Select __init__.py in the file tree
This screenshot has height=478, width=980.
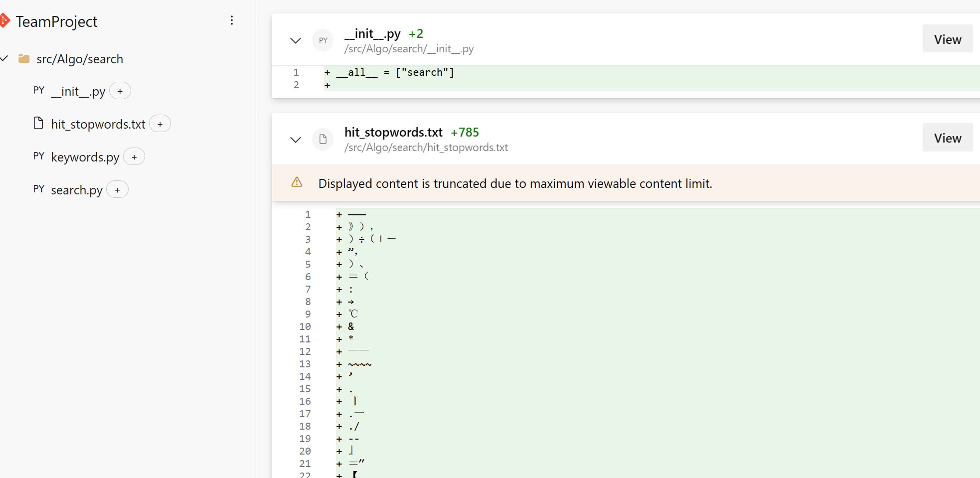78,91
